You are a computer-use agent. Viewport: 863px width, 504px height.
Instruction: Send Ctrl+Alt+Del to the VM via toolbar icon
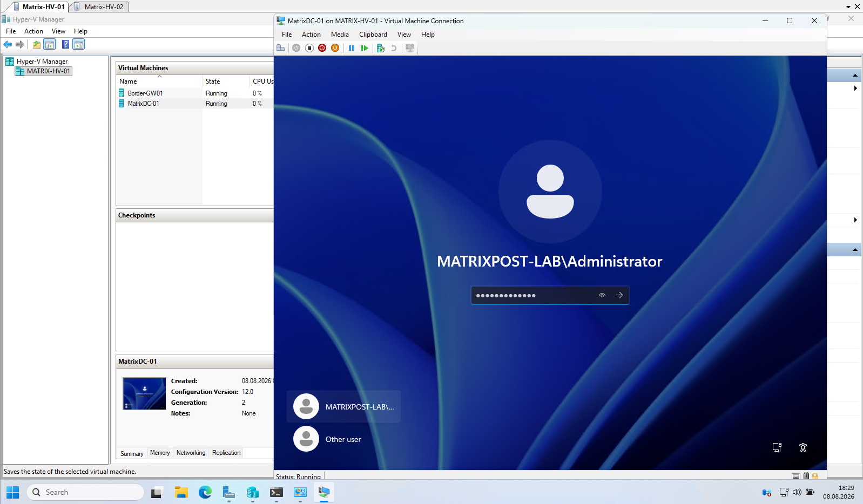tap(280, 48)
